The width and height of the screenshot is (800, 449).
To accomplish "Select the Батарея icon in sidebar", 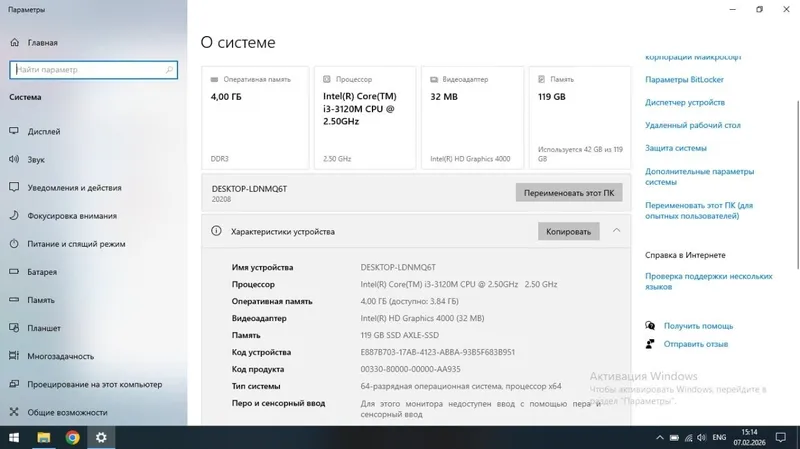I will (14, 271).
